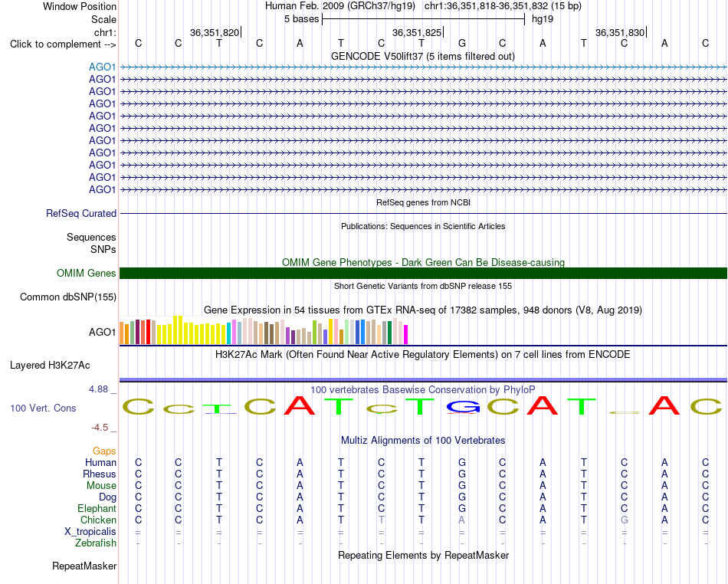The height and width of the screenshot is (584, 728).
Task: Click the Scale track label
Action: point(103,19)
